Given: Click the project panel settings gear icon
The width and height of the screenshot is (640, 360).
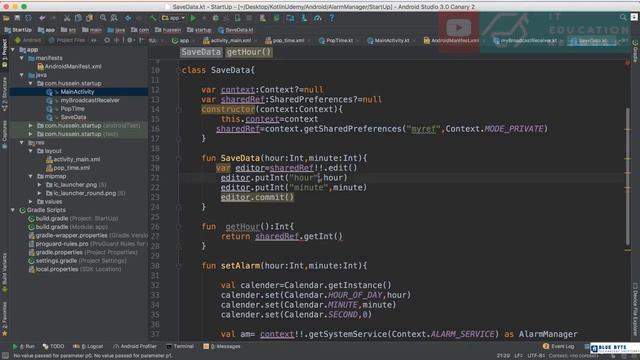Looking at the screenshot, I should pyautogui.click(x=130, y=40).
